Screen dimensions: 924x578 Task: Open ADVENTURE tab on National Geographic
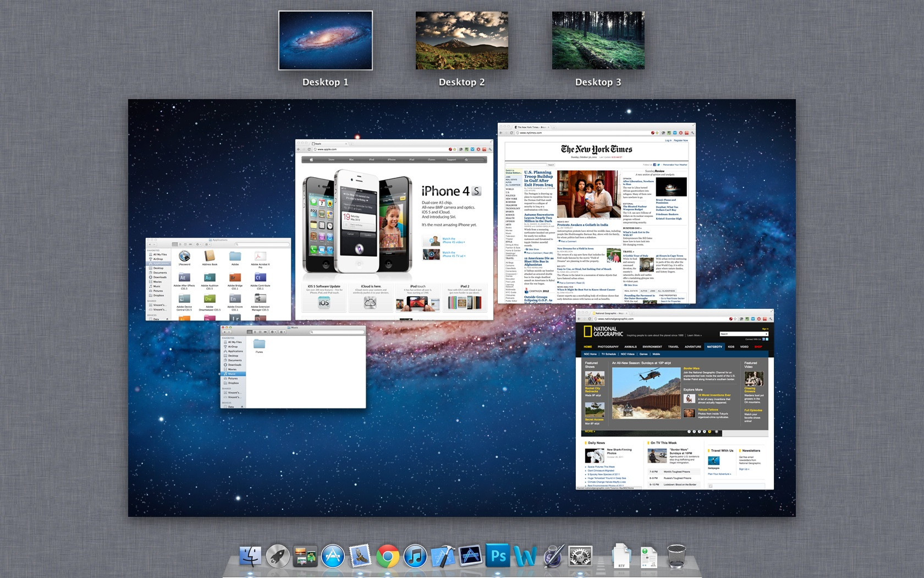pyautogui.click(x=693, y=347)
